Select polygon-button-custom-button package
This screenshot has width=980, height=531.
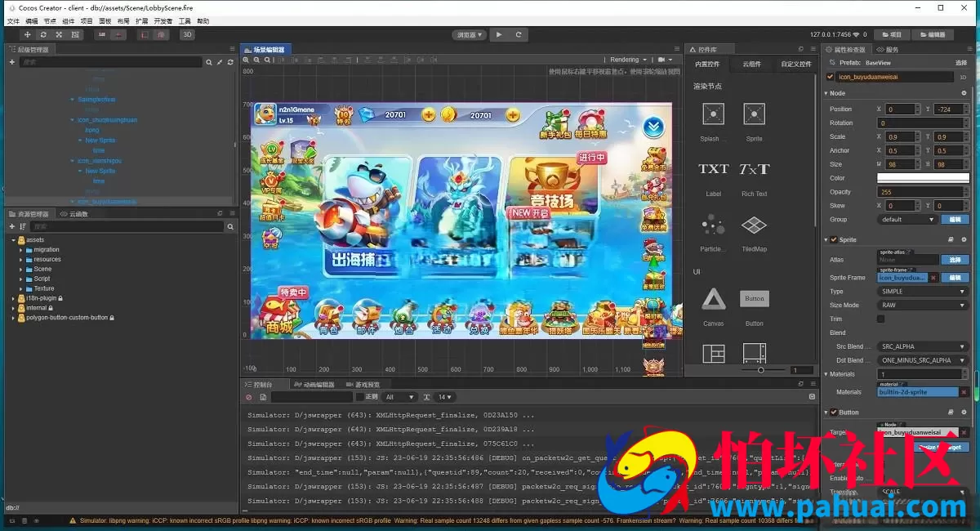(x=67, y=318)
